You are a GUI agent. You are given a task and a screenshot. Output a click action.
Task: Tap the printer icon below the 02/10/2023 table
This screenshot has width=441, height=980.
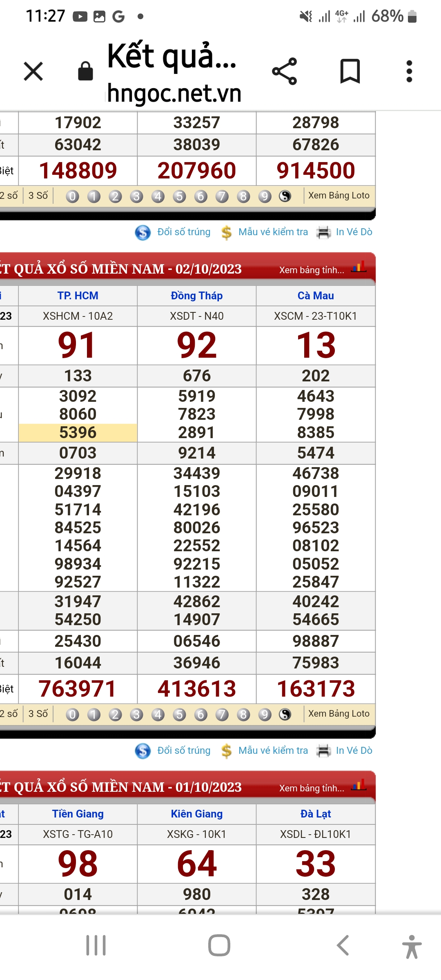click(324, 751)
